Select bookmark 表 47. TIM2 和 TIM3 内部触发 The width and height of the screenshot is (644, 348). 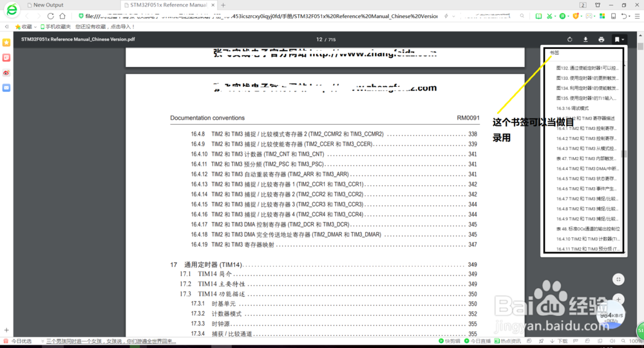(587, 158)
